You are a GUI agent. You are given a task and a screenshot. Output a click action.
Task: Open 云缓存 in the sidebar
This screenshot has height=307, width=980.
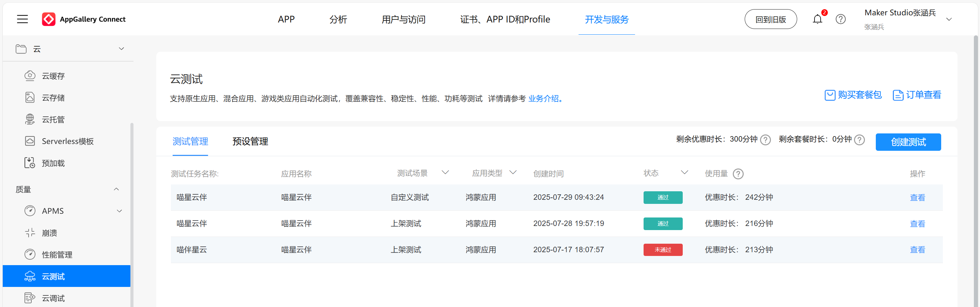point(53,76)
